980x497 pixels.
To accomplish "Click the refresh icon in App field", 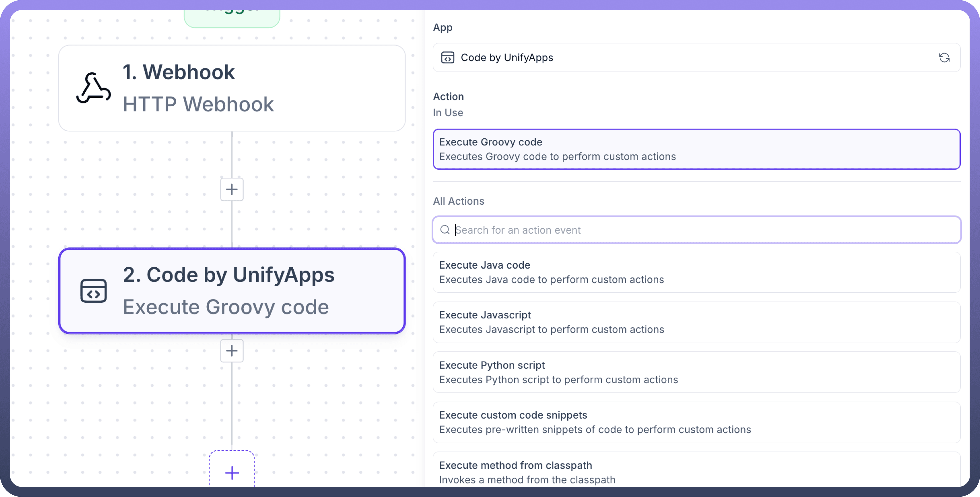I will [944, 57].
